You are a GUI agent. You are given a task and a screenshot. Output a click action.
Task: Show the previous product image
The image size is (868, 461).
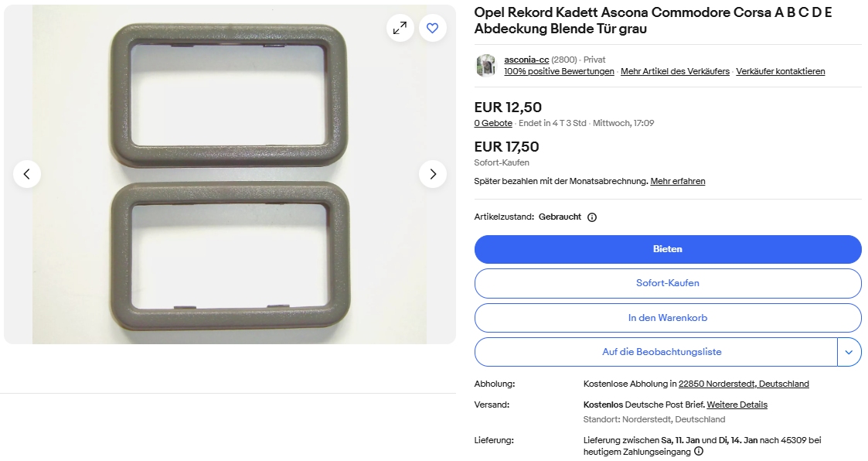(27, 174)
